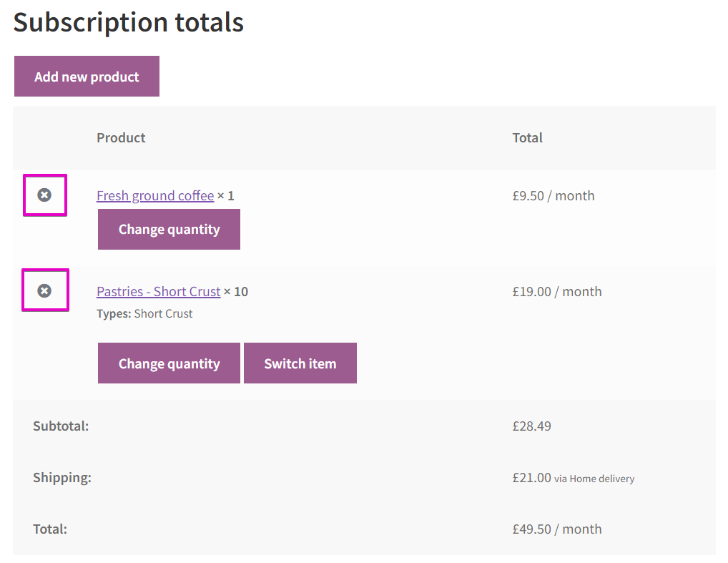728x563 pixels.
Task: Open the Pastries - Short Crust link
Action: pyautogui.click(x=158, y=292)
